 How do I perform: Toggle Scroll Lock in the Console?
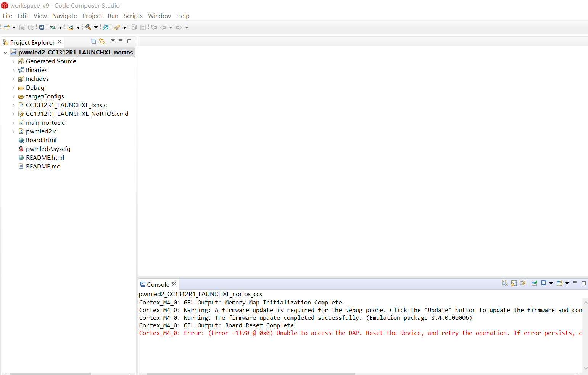coord(514,283)
